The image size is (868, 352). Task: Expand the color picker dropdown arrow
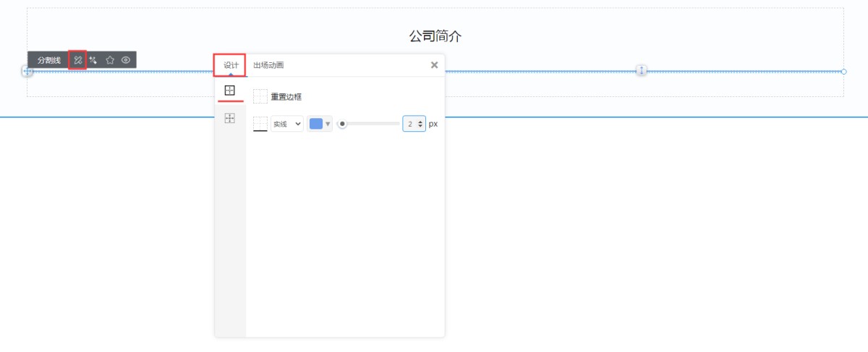pos(328,124)
